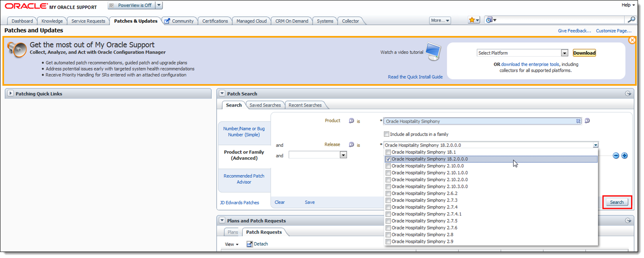Check Include all products in a family
Screen dimensions: 644x258
click(386, 134)
